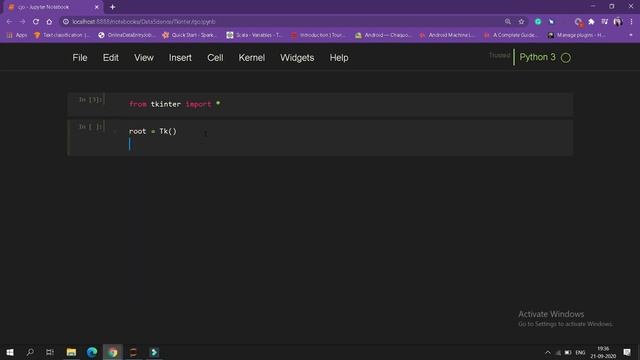Click the ENG language indicator
The width and height of the screenshot is (640, 360).
pos(580,352)
